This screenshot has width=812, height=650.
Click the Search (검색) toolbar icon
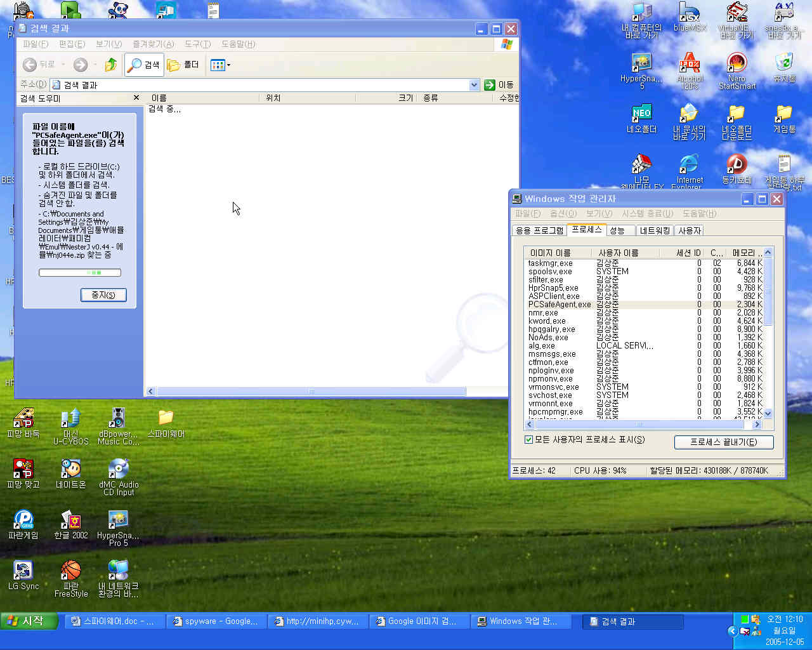point(144,65)
